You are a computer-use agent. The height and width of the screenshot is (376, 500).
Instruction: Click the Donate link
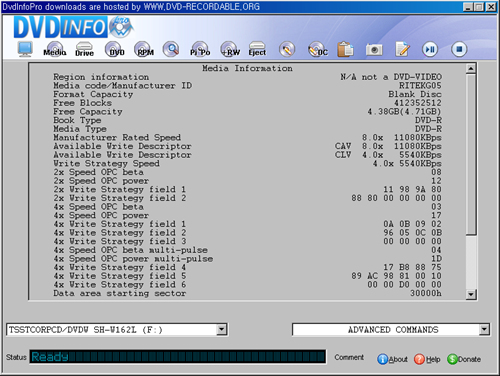(x=464, y=359)
